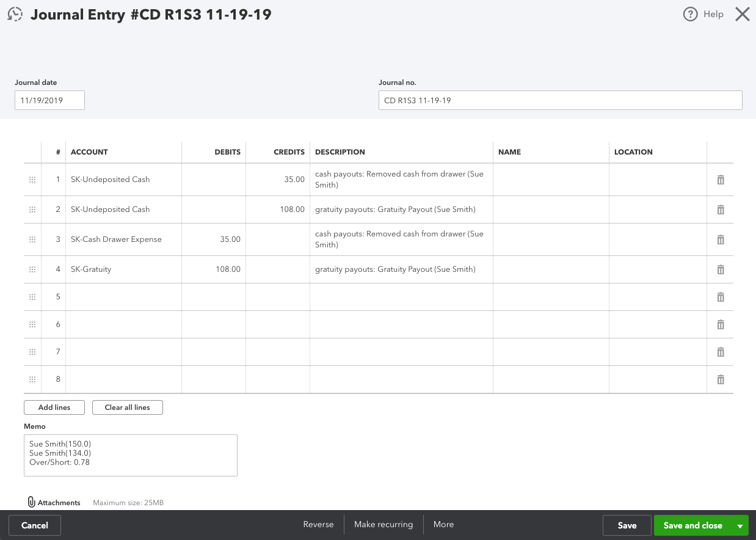
Task: Select the SK-Undeposited Cash account on line 1
Action: [x=124, y=180]
